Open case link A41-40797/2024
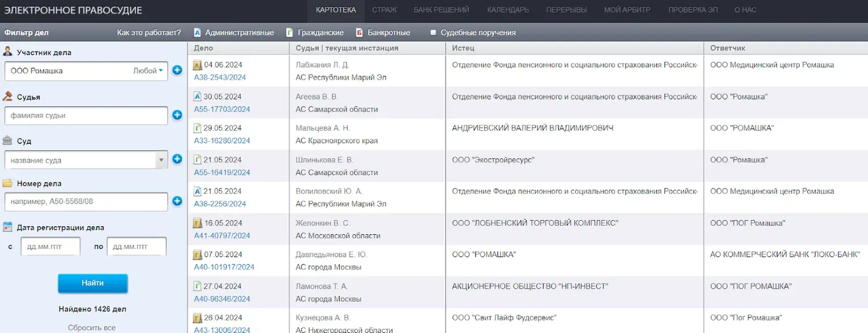The height and width of the screenshot is (333, 868). (222, 235)
